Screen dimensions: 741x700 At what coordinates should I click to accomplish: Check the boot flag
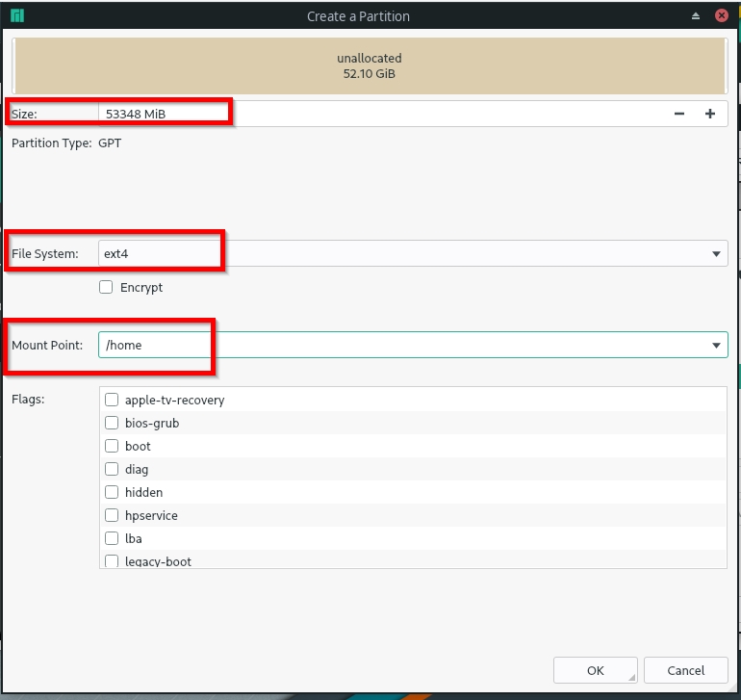(x=112, y=446)
